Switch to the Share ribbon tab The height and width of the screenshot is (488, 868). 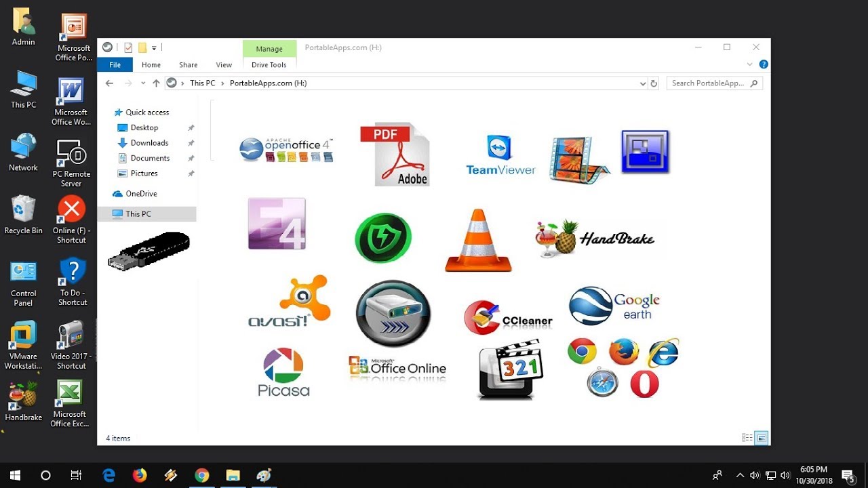click(189, 65)
